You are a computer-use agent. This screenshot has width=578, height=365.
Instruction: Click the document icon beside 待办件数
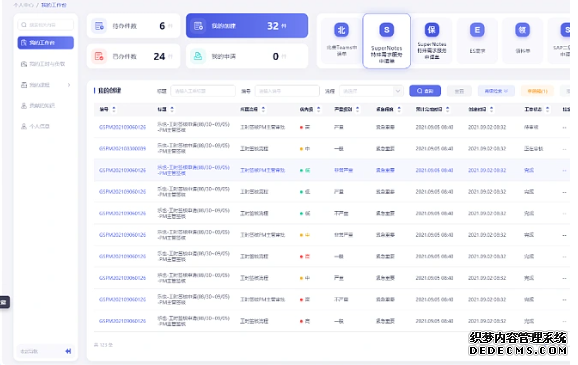(x=99, y=26)
